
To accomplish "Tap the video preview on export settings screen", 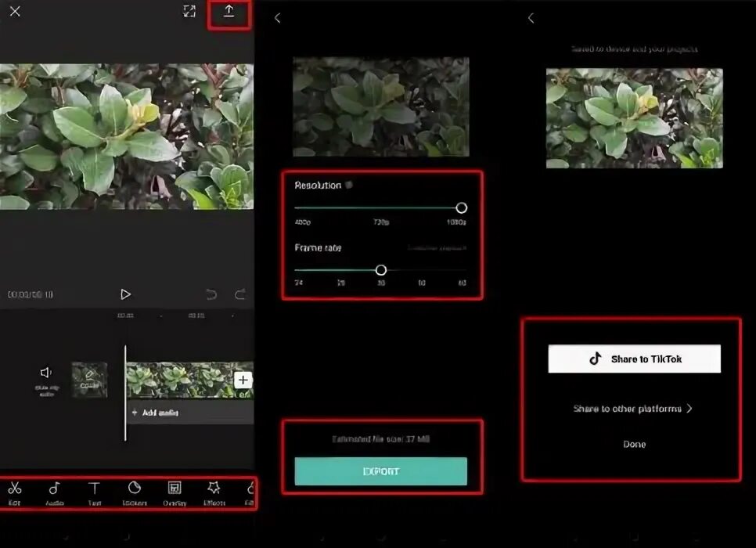I will 381,106.
